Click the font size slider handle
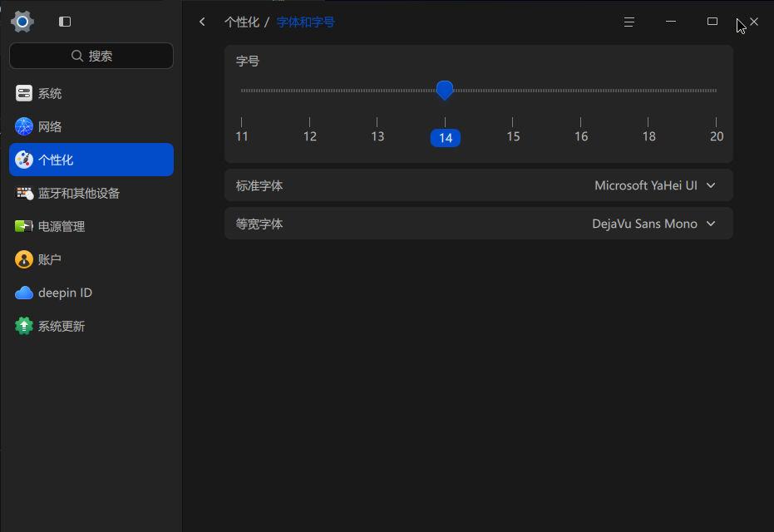Screen dimensions: 774x532 click(x=445, y=91)
